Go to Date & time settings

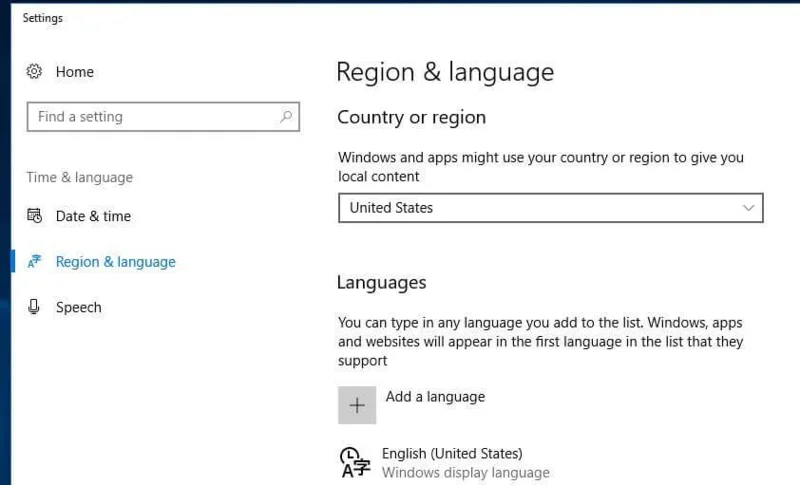point(93,216)
